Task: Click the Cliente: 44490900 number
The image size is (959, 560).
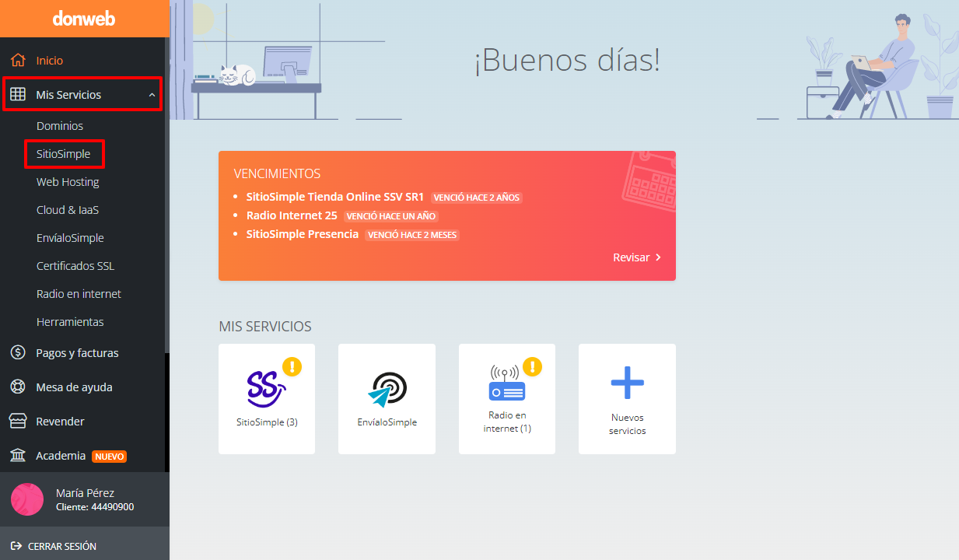Action: click(95, 507)
